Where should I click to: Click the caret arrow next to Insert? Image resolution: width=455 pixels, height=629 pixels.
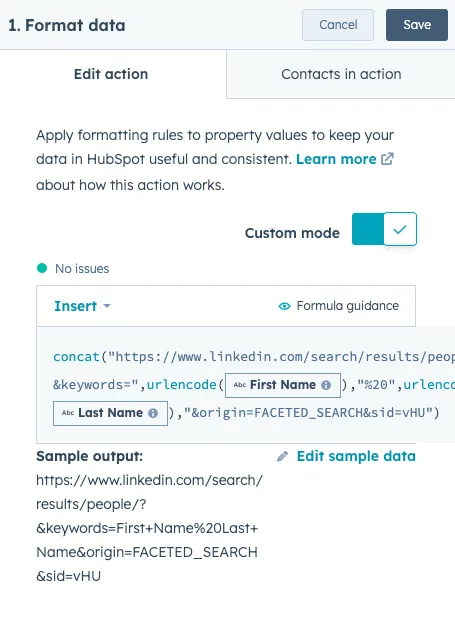(x=107, y=306)
